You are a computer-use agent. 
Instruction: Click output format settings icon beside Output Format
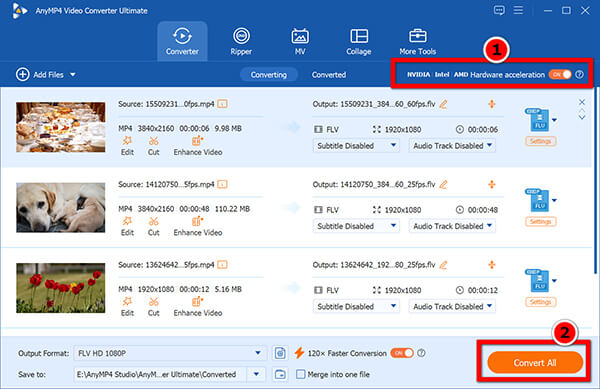[x=280, y=353]
